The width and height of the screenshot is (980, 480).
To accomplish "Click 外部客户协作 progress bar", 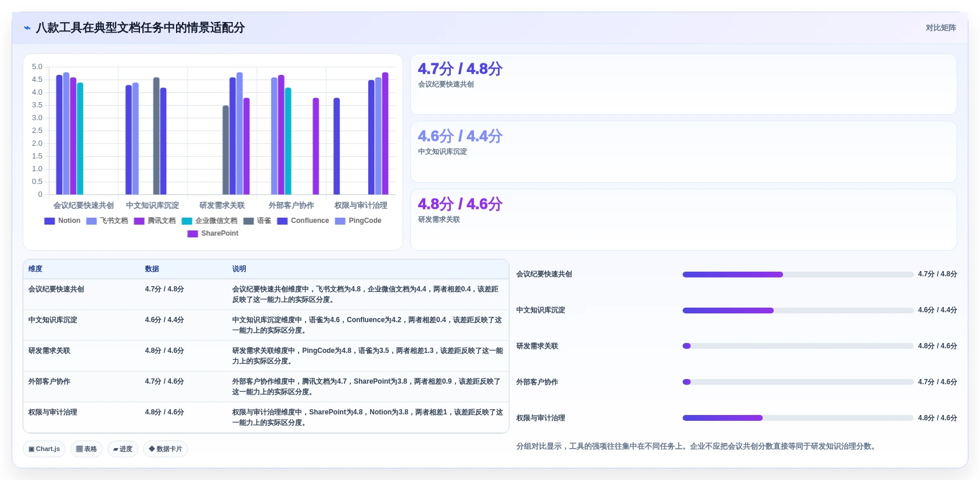I will click(798, 382).
